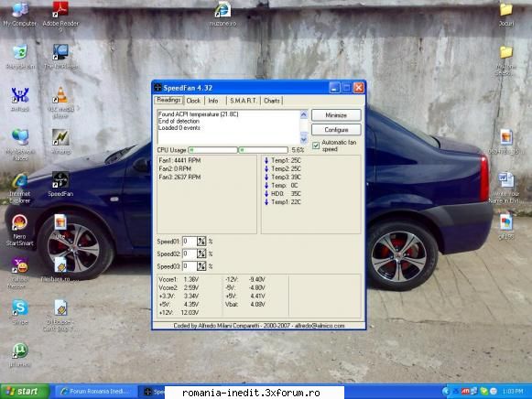Launch Winamp desktop shortcut
532x399 pixels.
60,142
